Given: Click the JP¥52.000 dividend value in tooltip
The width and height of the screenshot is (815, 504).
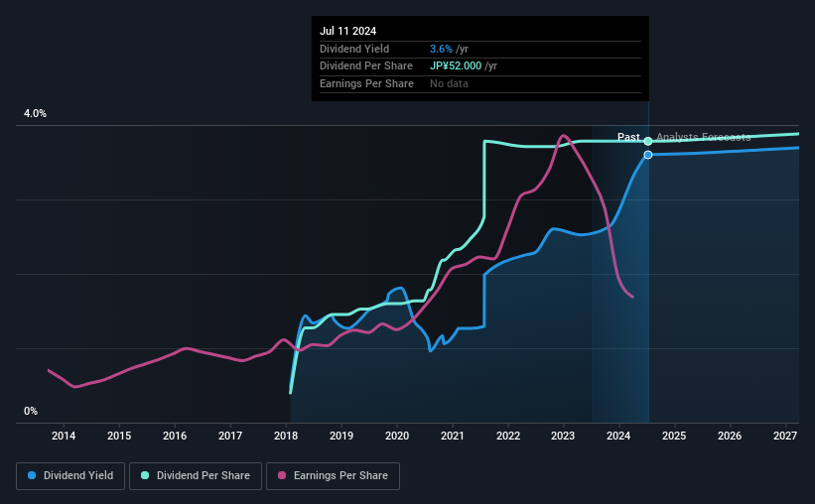Looking at the screenshot, I should pyautogui.click(x=456, y=66).
